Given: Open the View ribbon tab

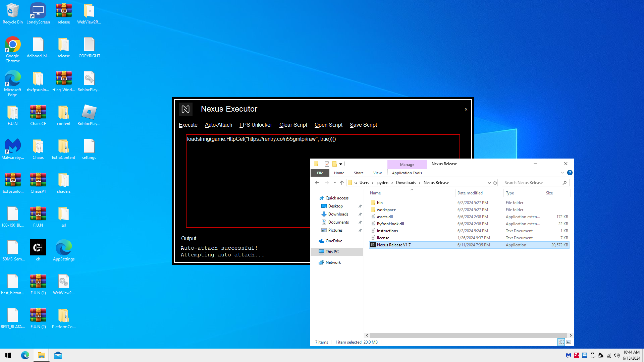Looking at the screenshot, I should click(x=377, y=173).
